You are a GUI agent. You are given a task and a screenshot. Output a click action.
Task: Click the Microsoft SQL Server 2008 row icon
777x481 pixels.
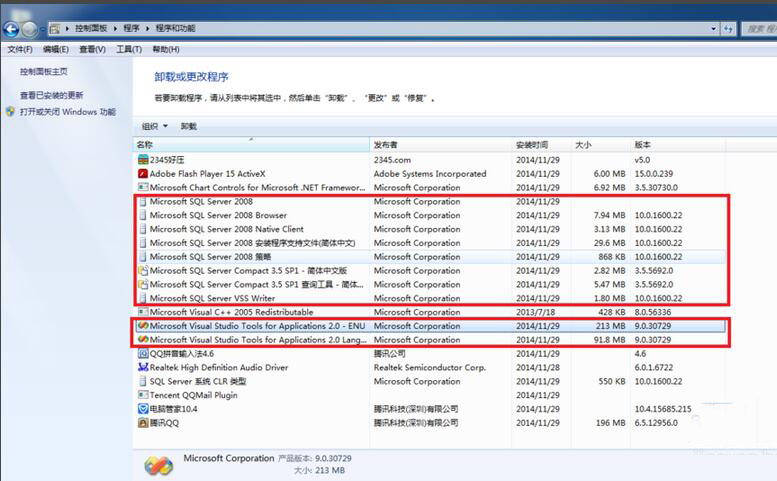[143, 201]
